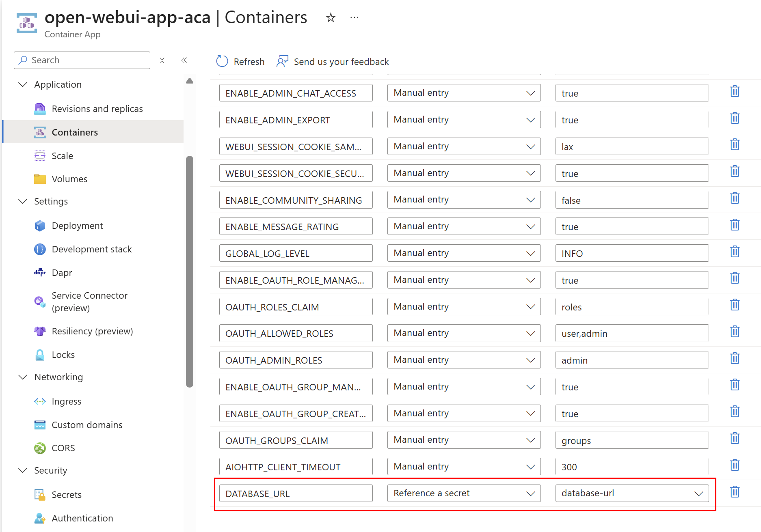Collapse the sidebar with double chevron icon
This screenshot has width=761, height=532.
pos(184,60)
